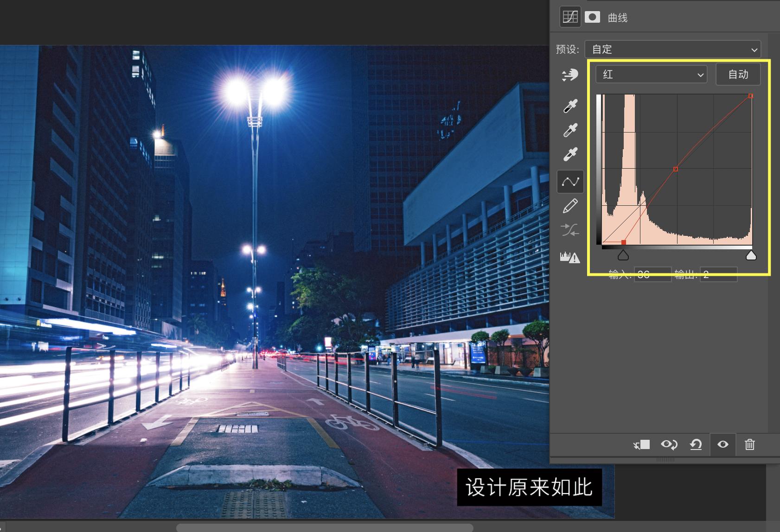The height and width of the screenshot is (532, 780).
Task: Select the black point eyedropper sampler
Action: coord(569,105)
